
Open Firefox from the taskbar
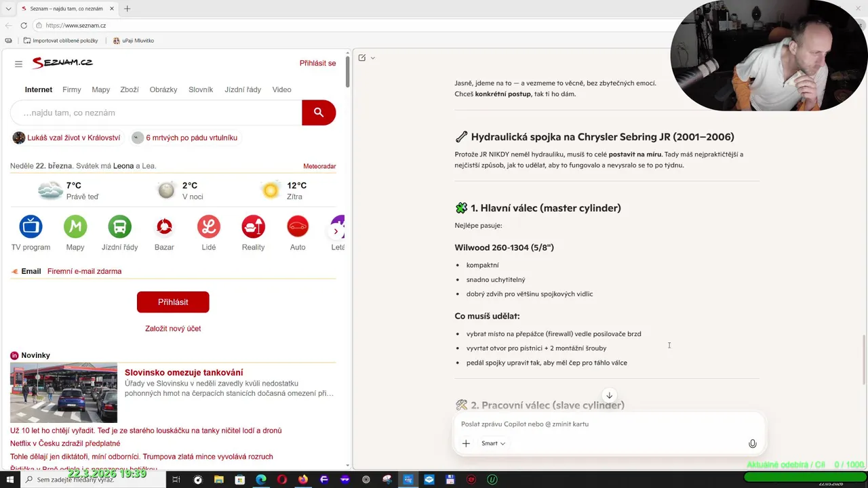[302, 479]
